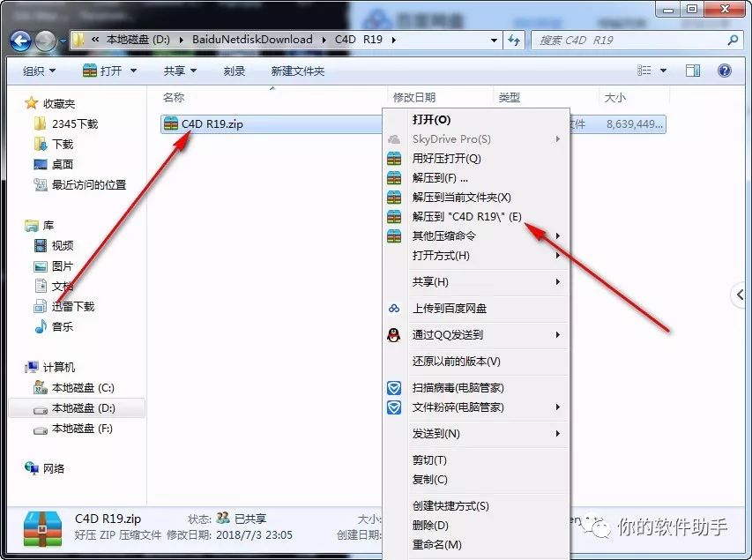Expand 共享(H) context submenu
Viewport: 752px width, 560px height.
coord(476,281)
